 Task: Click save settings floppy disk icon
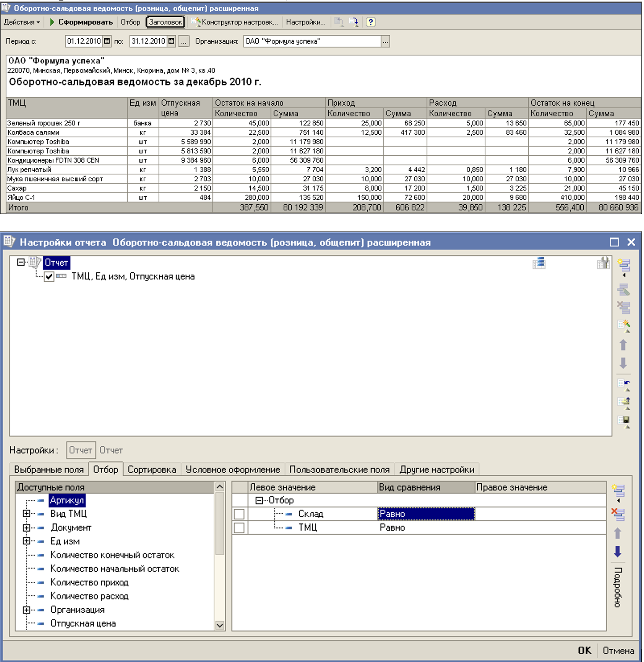click(624, 420)
